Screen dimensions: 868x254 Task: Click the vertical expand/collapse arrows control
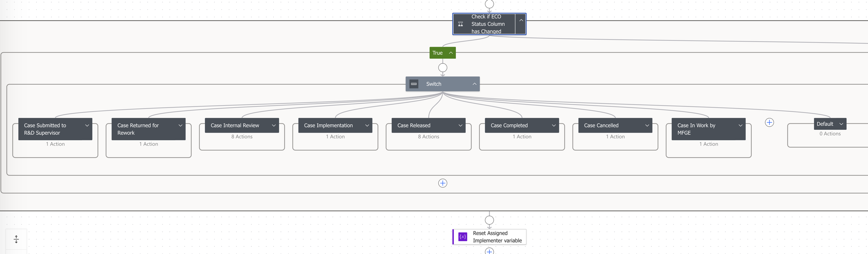click(16, 239)
